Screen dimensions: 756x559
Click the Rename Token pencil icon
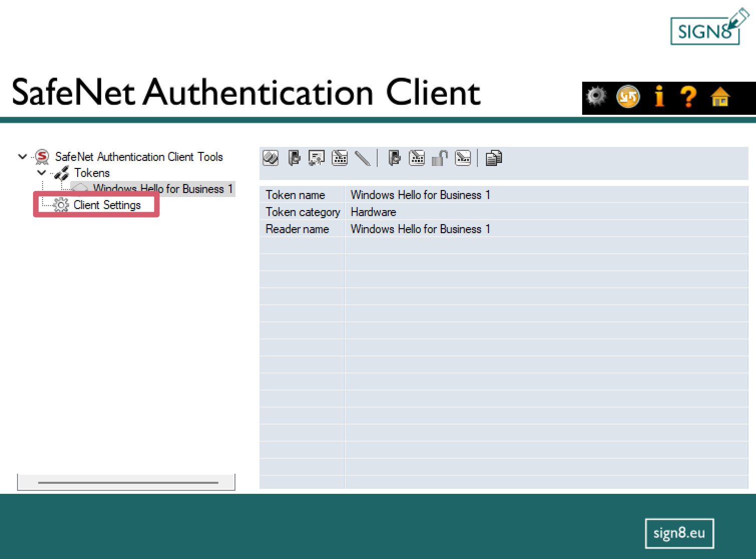pos(362,158)
